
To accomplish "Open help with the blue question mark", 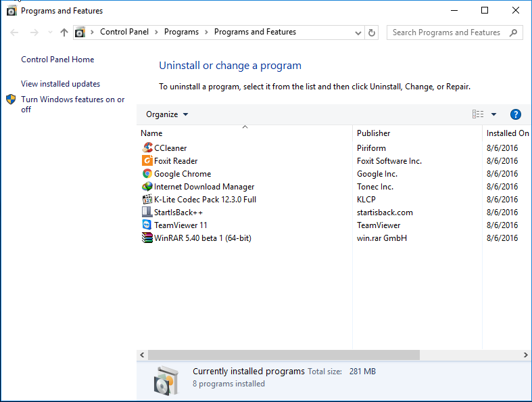I will [515, 114].
